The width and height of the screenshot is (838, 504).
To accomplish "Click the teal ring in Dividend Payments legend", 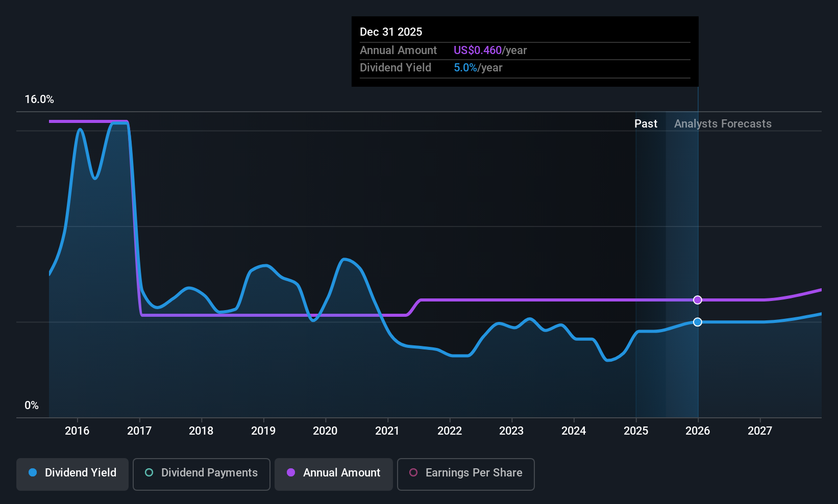I will click(149, 472).
